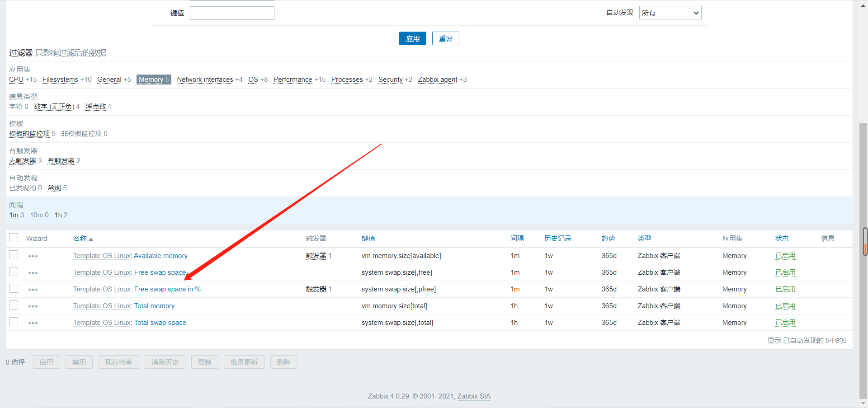This screenshot has width=868, height=408.
Task: Open three-dot menu for Total memory row
Action: pos(33,306)
